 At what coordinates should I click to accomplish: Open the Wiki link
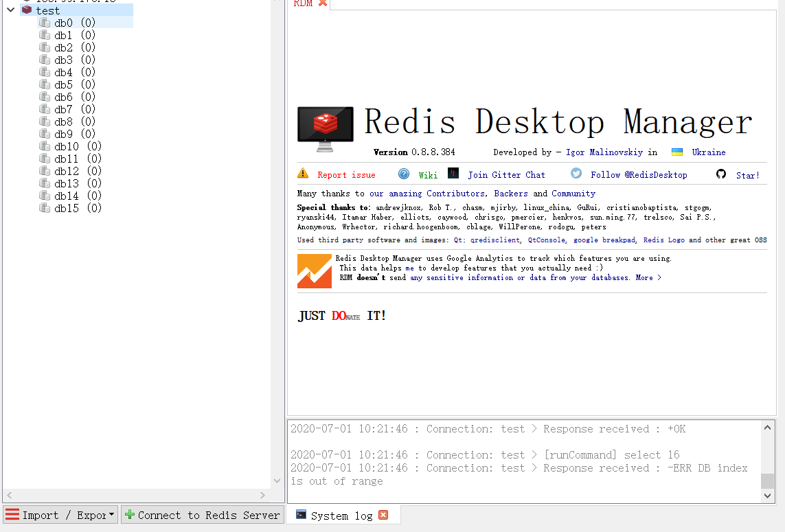pos(428,175)
